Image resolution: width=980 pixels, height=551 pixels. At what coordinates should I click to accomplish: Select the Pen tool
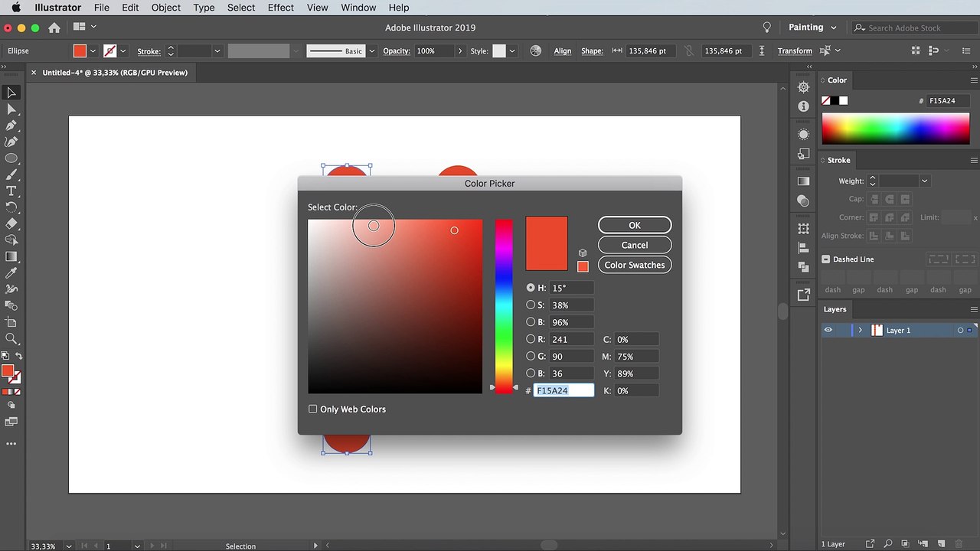(x=11, y=126)
